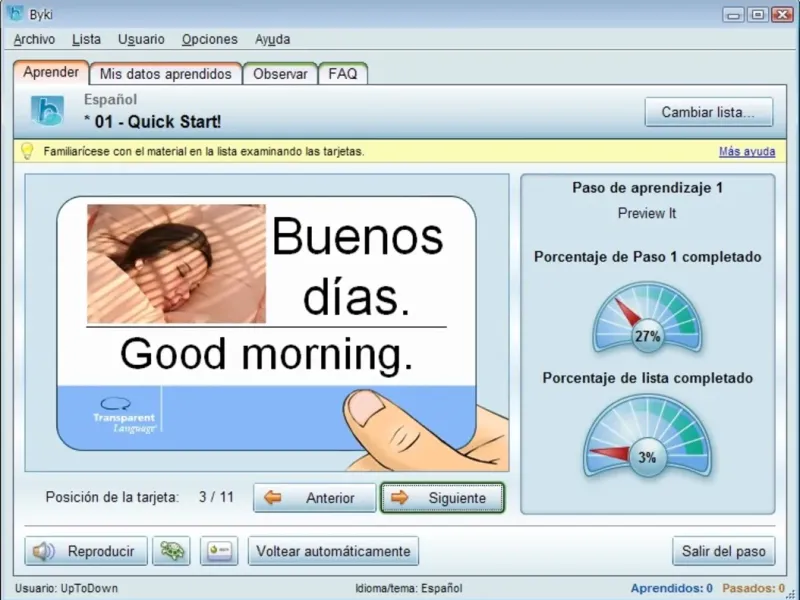Open the Opciones menu

pyautogui.click(x=210, y=39)
